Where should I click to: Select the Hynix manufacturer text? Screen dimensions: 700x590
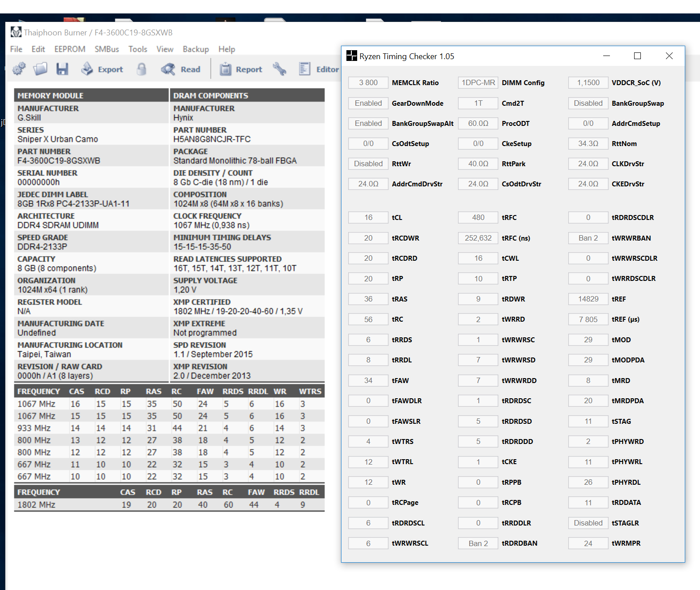[x=183, y=117]
